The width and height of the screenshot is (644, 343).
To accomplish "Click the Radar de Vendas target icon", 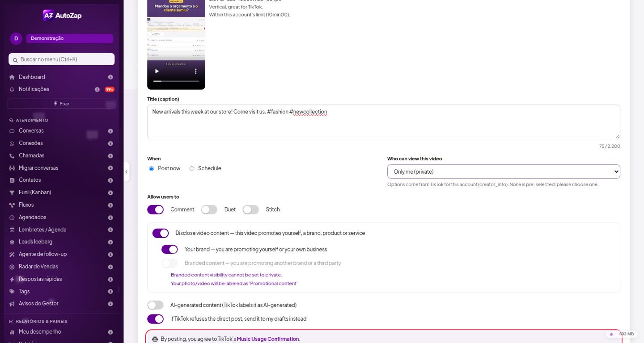I will [x=12, y=267].
